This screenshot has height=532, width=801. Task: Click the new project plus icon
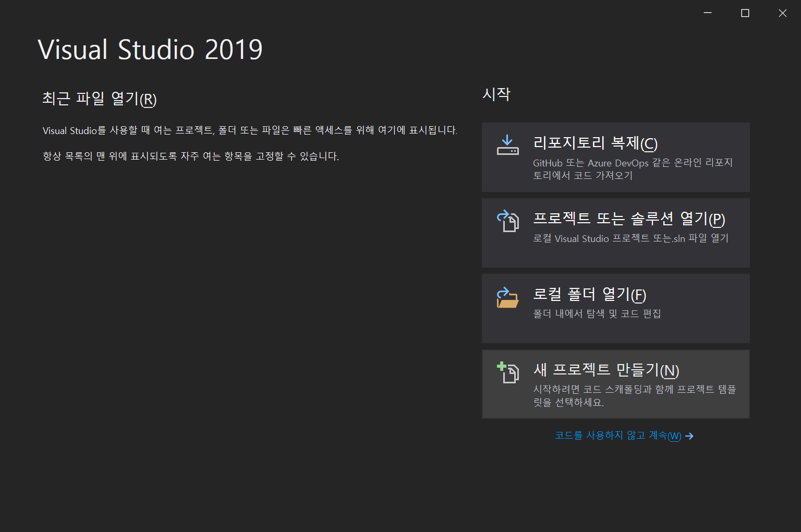[x=507, y=372]
